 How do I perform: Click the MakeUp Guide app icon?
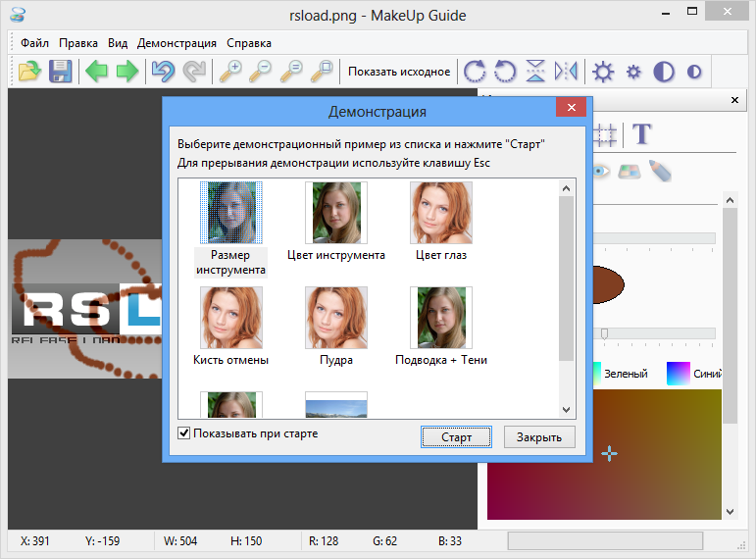18,15
